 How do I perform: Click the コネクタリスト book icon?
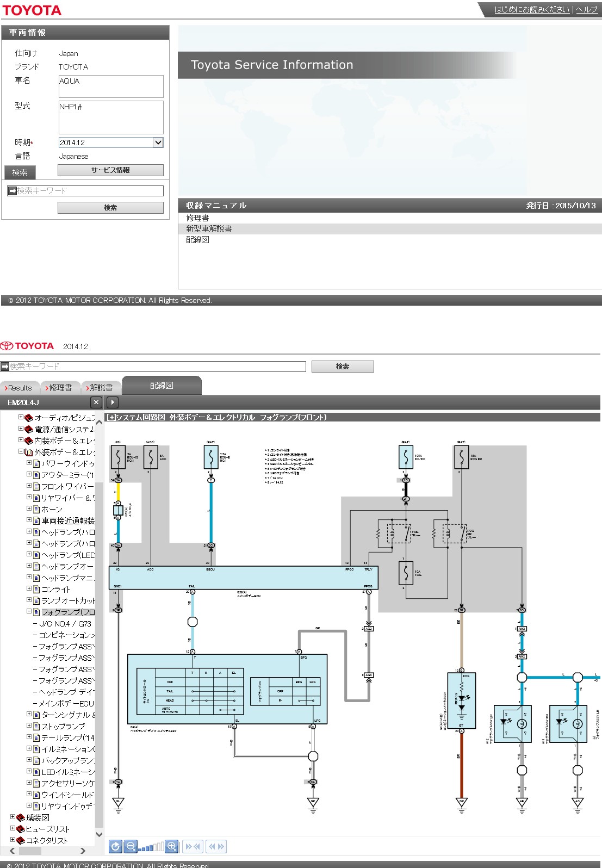tap(21, 840)
